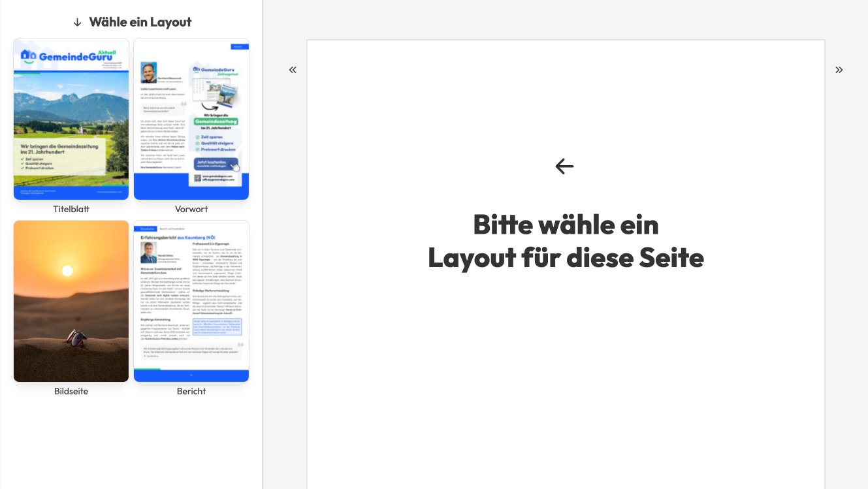
Task: Click the double-left chevron beside the page
Action: [293, 70]
